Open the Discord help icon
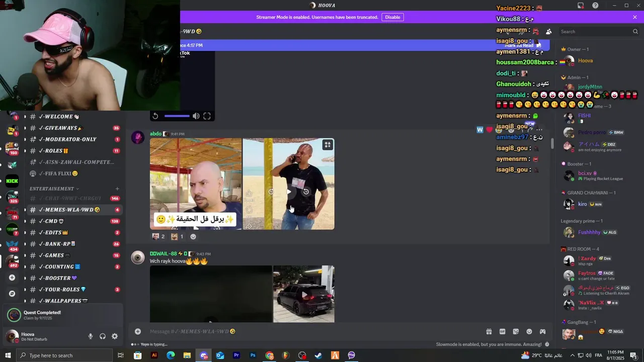This screenshot has width=644, height=362. coord(595,6)
